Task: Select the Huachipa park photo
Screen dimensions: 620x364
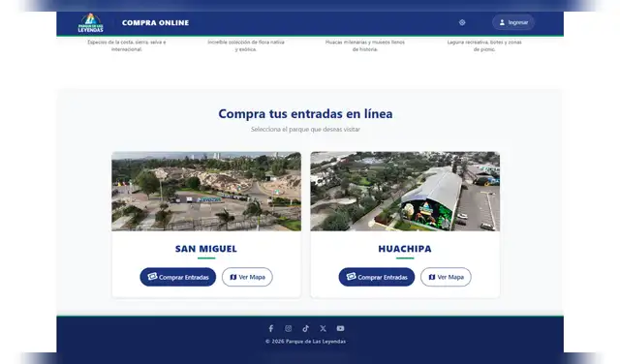Action: coord(405,192)
